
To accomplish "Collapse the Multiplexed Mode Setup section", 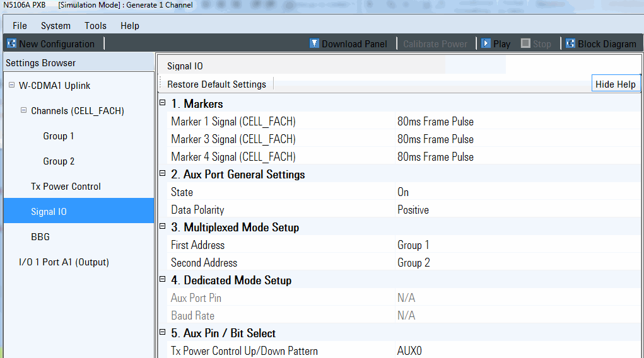I will tap(162, 227).
